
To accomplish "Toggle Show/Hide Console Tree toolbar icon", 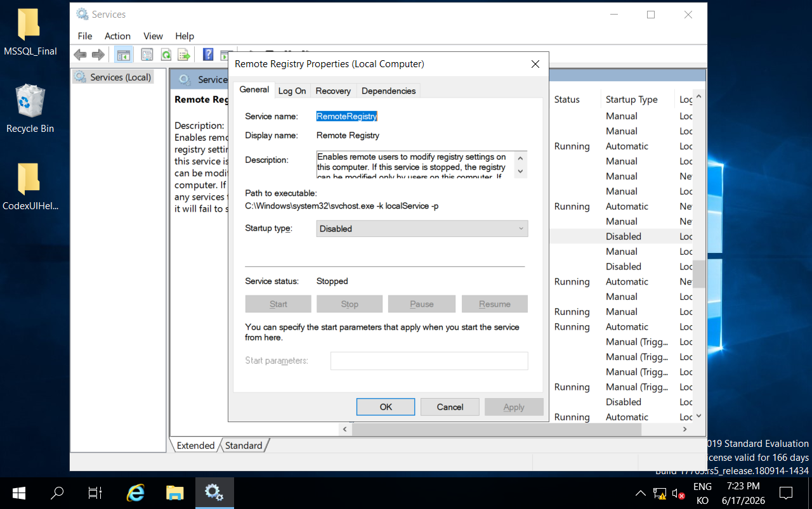I will 123,55.
